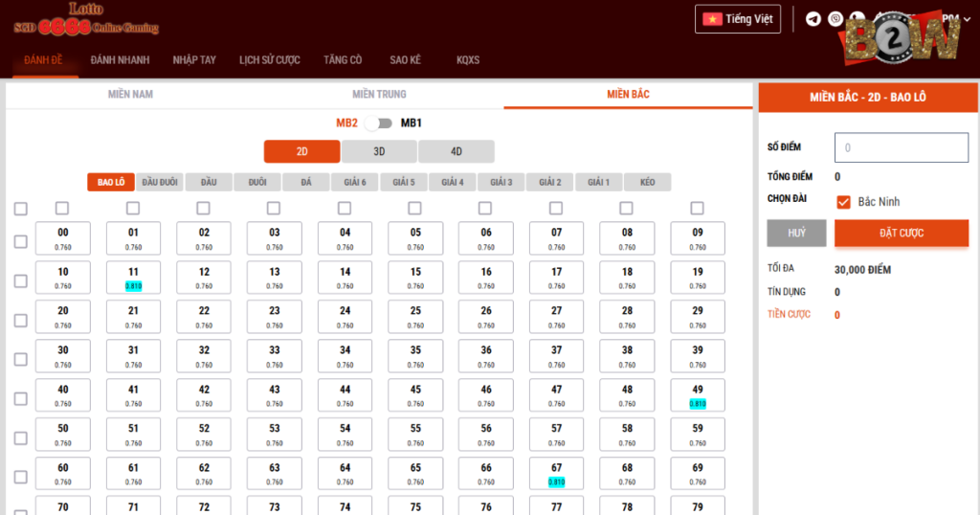Click the grey Huỷ cancel button
980x515 pixels.
pos(796,233)
